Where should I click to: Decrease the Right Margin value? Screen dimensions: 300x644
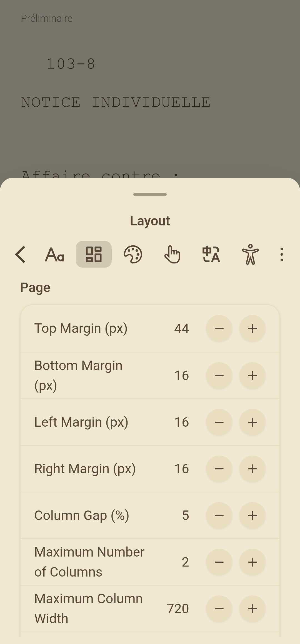coord(219,469)
